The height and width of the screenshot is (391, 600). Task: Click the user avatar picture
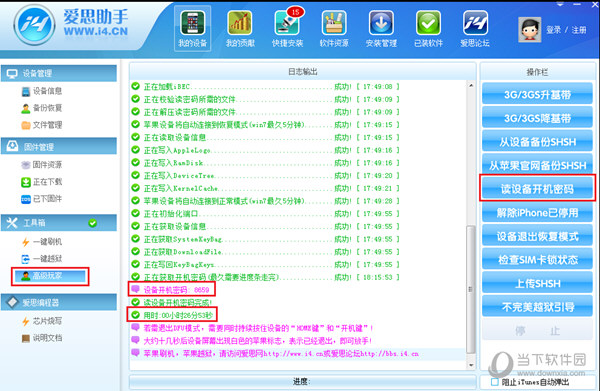530,29
